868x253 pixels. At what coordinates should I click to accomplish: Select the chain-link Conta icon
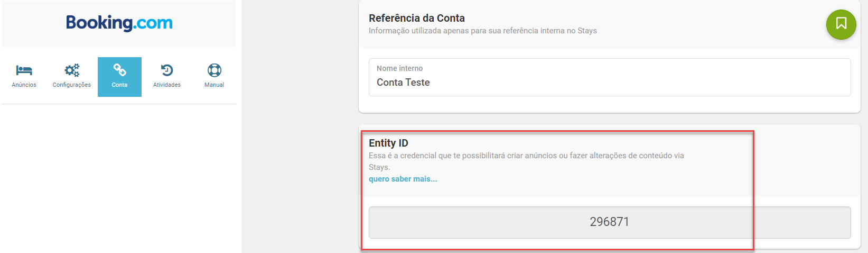click(x=119, y=70)
